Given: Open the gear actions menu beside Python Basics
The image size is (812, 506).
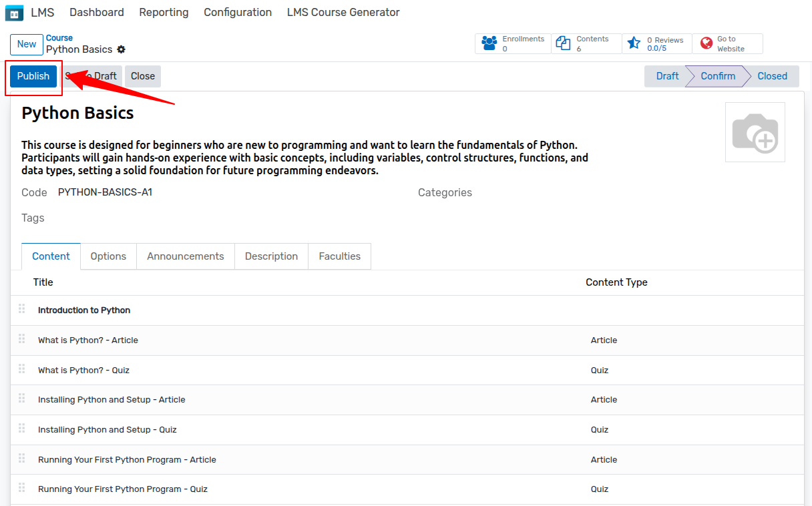Looking at the screenshot, I should [x=121, y=49].
